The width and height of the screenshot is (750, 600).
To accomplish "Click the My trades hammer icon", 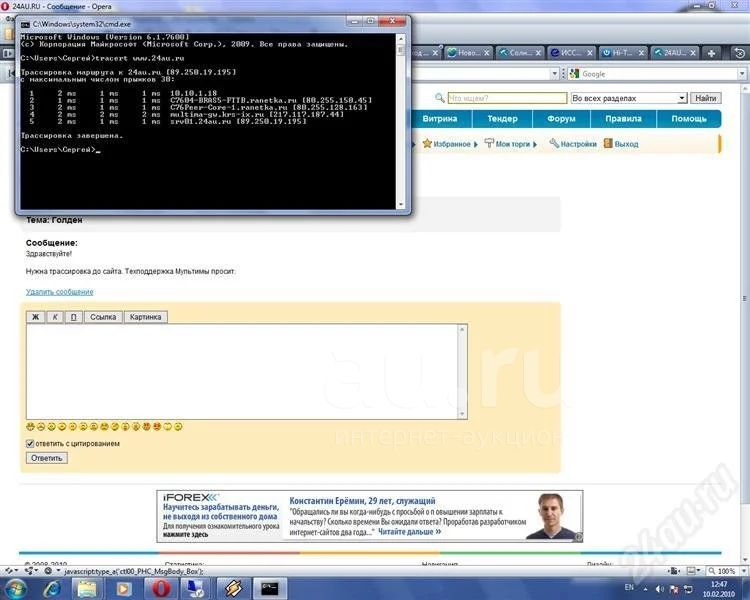I will 489,143.
